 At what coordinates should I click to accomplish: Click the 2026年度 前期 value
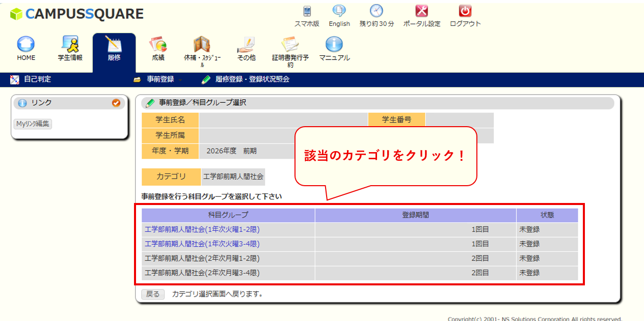(x=232, y=151)
